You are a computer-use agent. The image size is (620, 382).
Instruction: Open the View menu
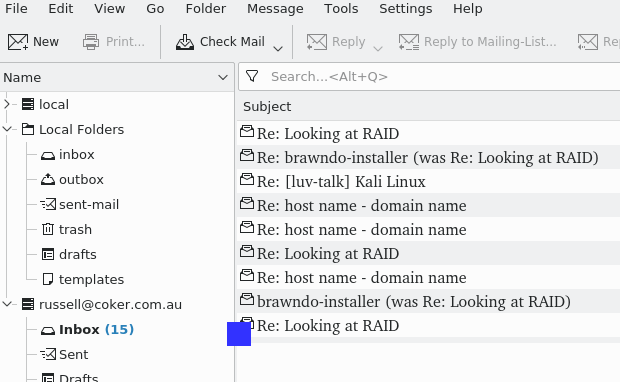click(x=110, y=9)
